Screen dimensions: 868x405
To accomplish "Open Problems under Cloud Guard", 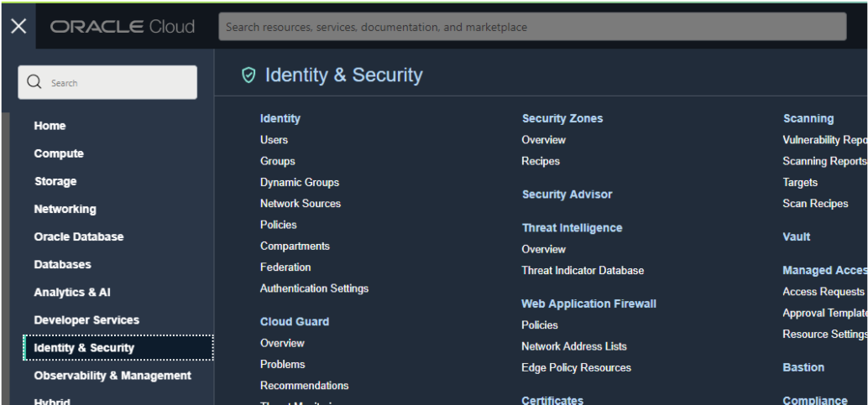I will [283, 364].
